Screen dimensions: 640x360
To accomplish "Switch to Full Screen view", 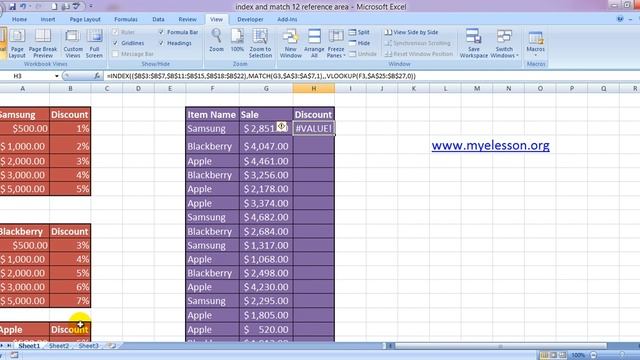I will [x=94, y=43].
